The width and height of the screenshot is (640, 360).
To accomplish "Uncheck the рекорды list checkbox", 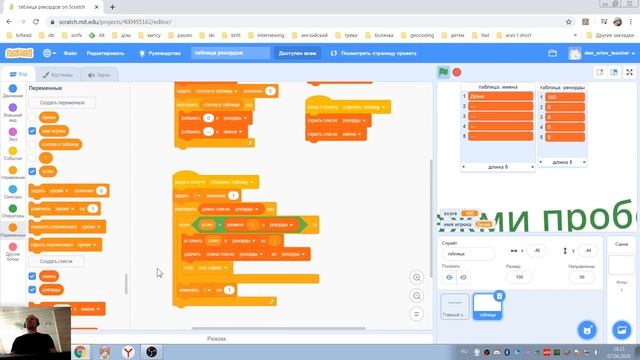I will pyautogui.click(x=32, y=290).
